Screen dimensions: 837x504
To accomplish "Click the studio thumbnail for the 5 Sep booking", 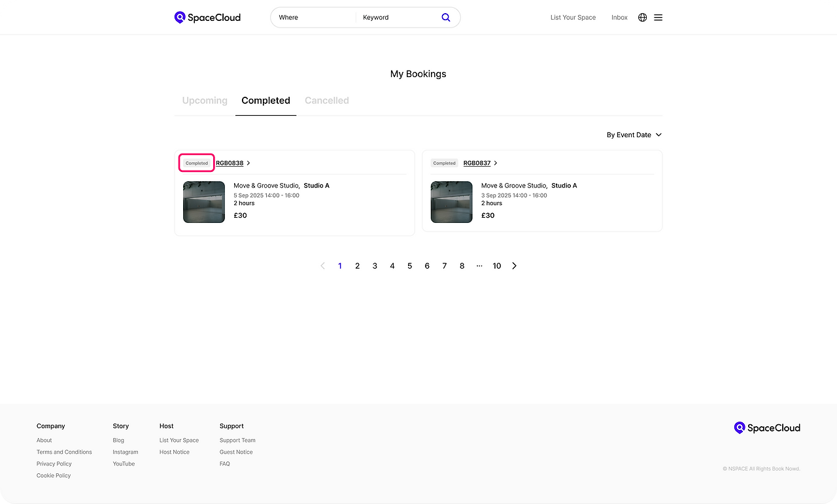I will coord(204,202).
